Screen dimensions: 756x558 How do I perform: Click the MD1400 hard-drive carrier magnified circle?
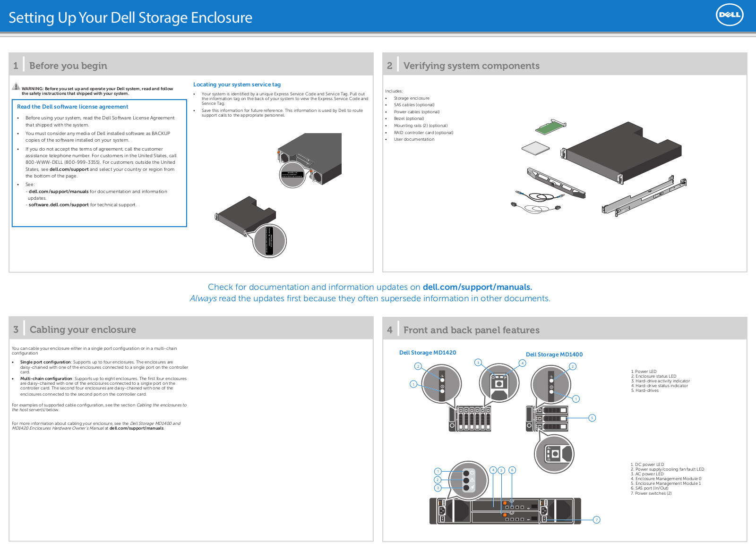pos(554,454)
